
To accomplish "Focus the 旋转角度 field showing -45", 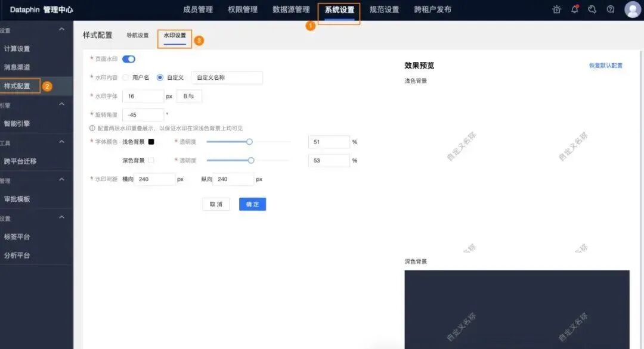I will point(143,115).
